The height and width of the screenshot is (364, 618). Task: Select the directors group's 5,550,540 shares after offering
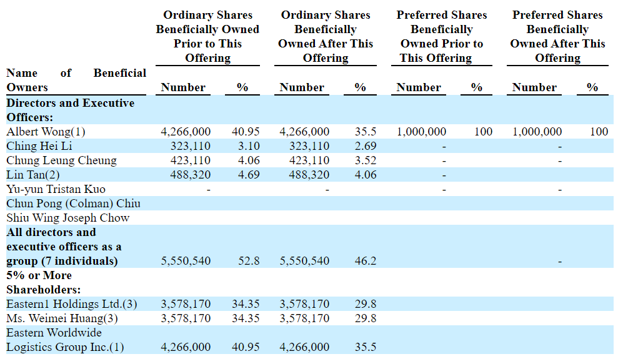[304, 261]
